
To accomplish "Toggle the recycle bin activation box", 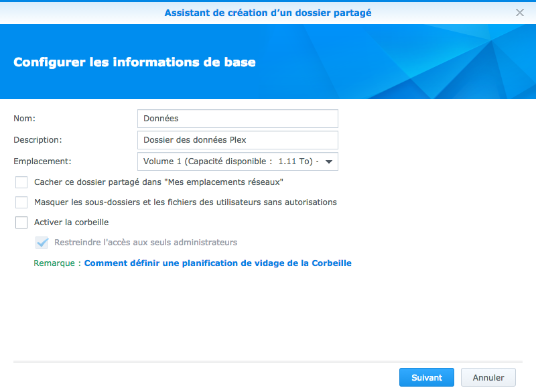I will (x=21, y=222).
